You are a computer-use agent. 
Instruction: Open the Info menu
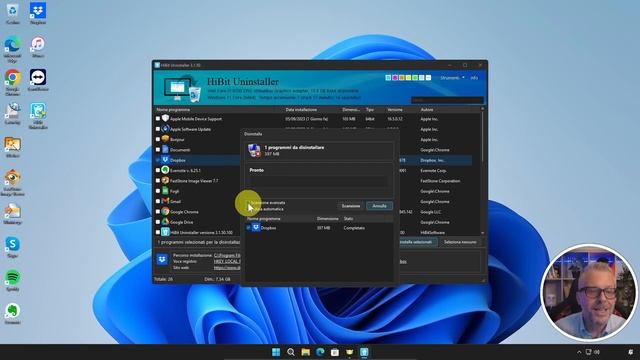(x=474, y=78)
